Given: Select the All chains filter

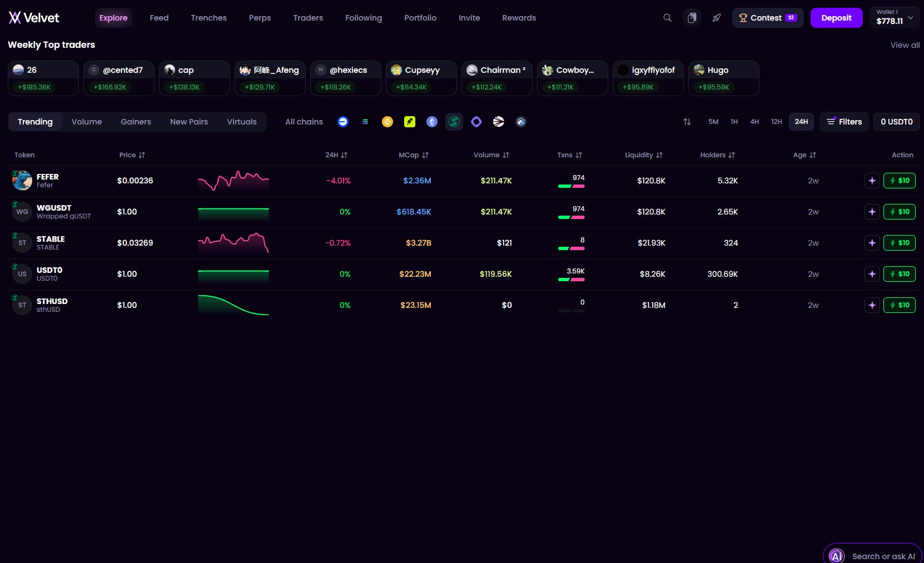Looking at the screenshot, I should [304, 122].
